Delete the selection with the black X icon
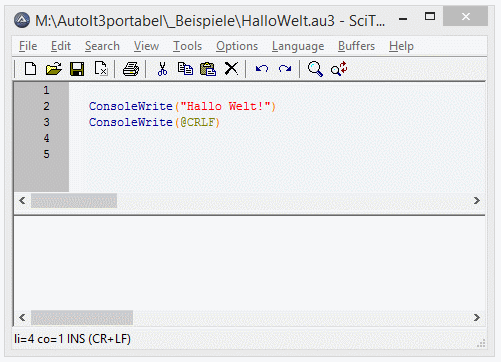This screenshot has width=501, height=362. tap(231, 69)
